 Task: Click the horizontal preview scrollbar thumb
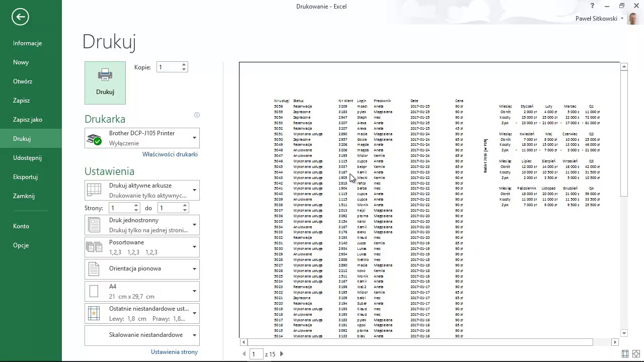click(420, 342)
